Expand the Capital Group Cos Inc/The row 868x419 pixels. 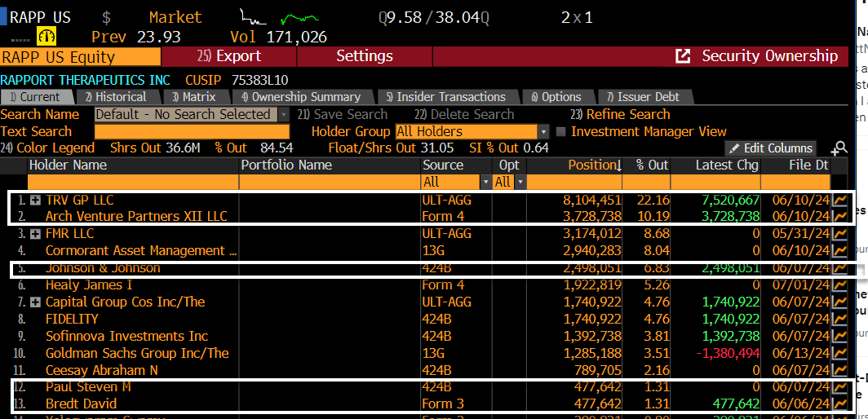(x=35, y=302)
